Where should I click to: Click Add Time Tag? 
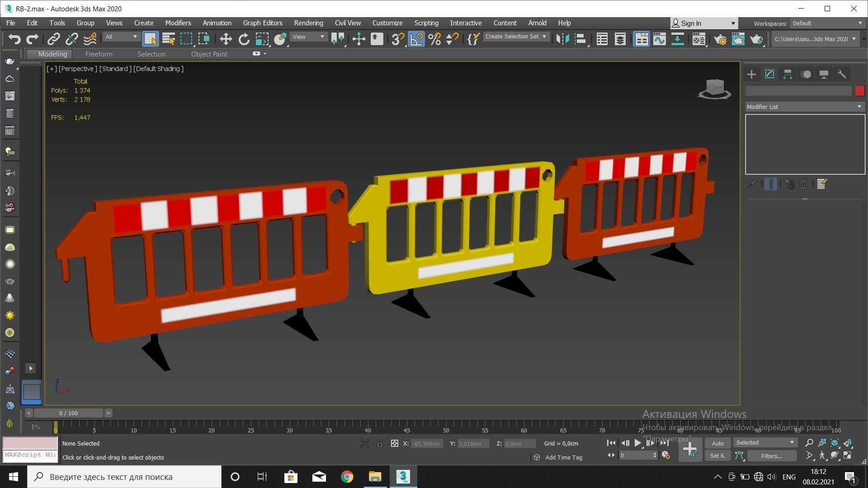(x=563, y=457)
